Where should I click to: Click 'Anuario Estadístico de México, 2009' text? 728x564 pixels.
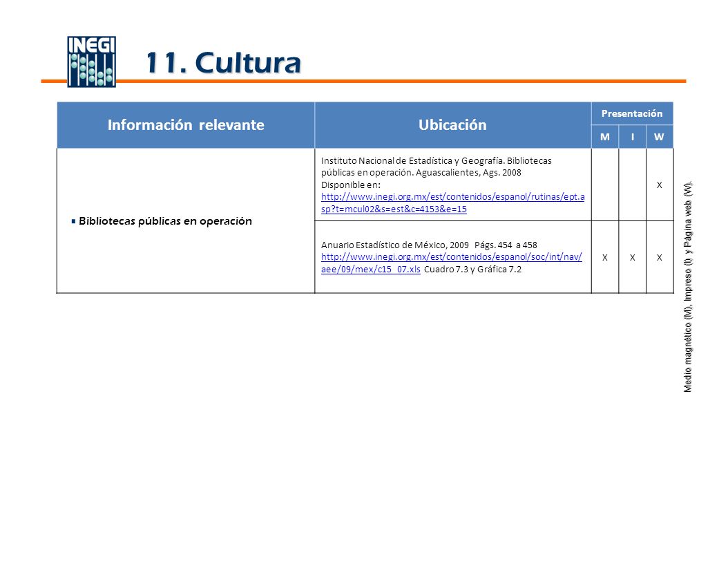(394, 245)
